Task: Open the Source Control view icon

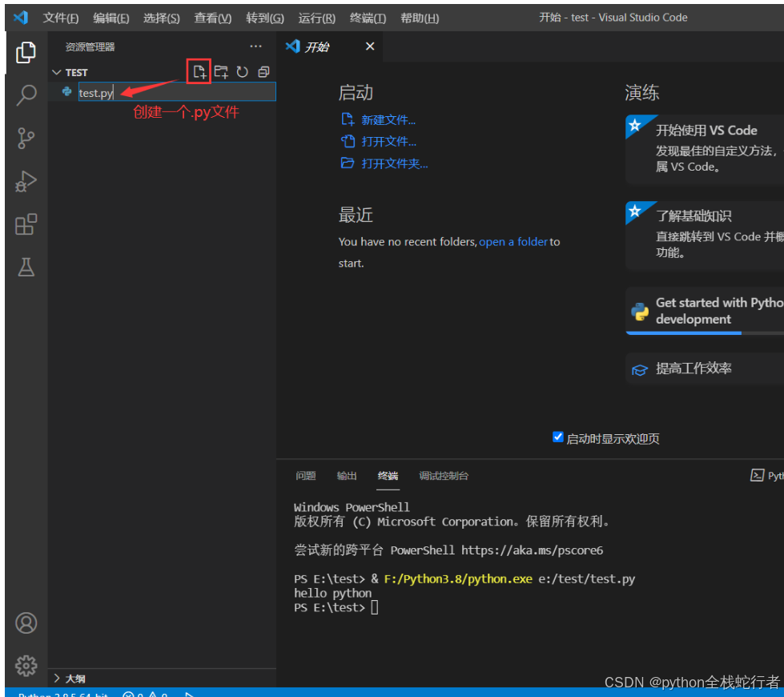Action: (x=26, y=139)
